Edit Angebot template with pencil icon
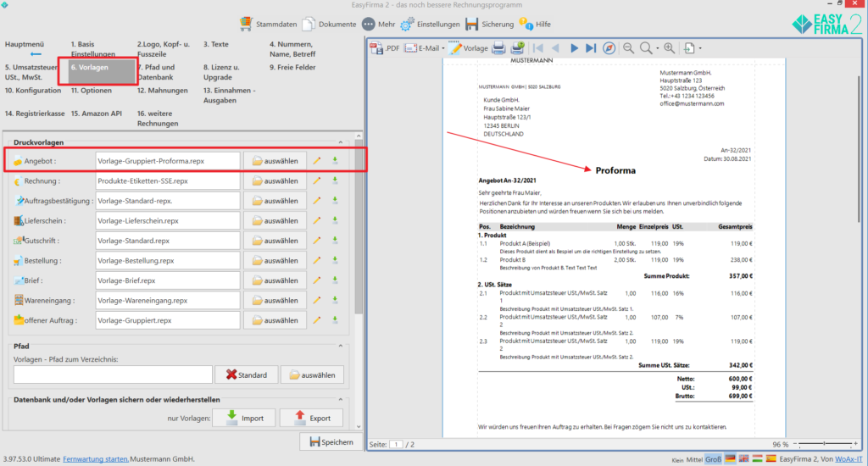 point(317,161)
